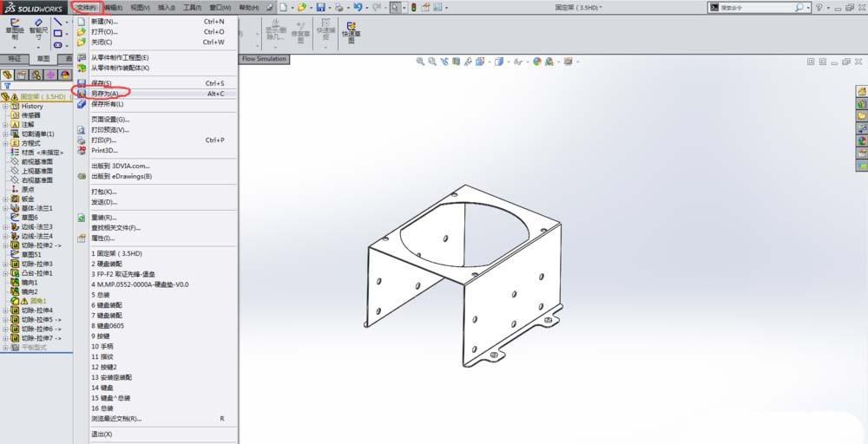Image resolution: width=868 pixels, height=444 pixels.
Task: Expand the 注解 annotations node
Action: point(5,124)
